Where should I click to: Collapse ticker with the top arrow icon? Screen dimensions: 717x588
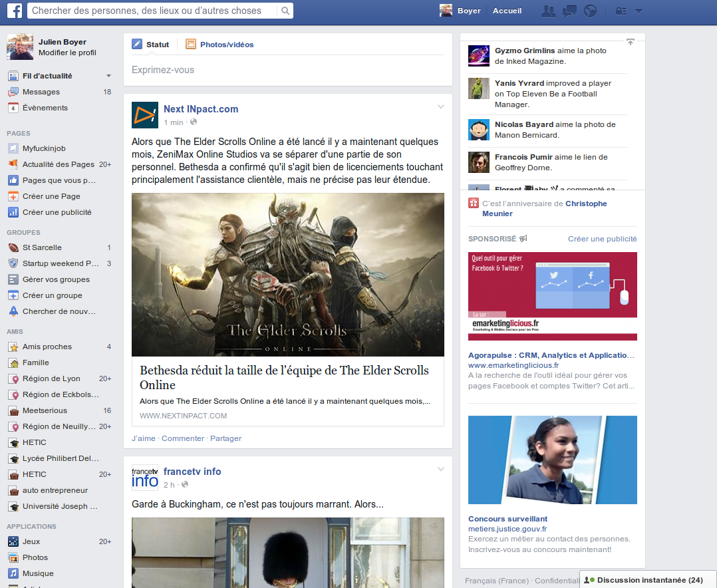pos(630,42)
